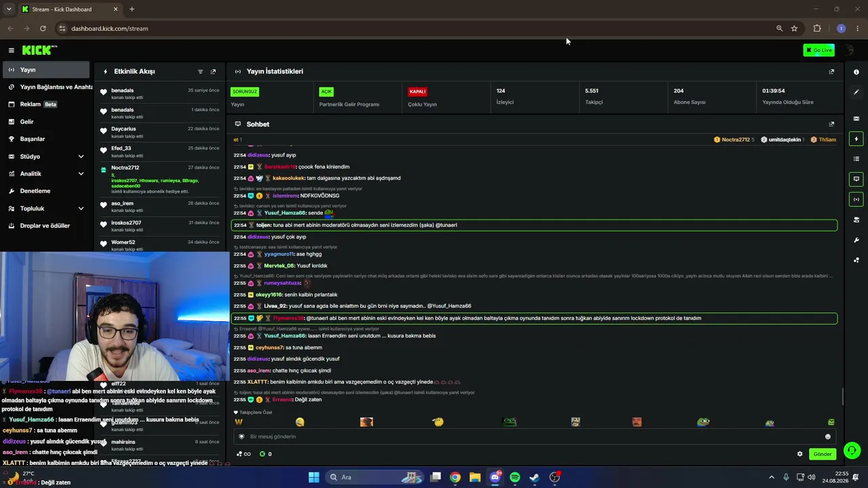
Task: Click username okeyy1616 in chat
Action: click(269, 295)
